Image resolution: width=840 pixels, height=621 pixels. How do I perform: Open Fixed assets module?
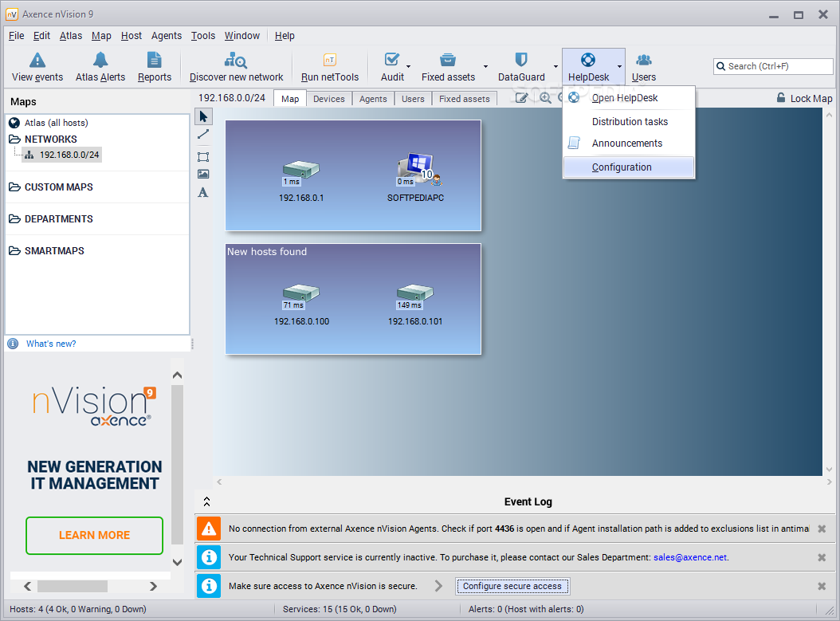(x=449, y=67)
